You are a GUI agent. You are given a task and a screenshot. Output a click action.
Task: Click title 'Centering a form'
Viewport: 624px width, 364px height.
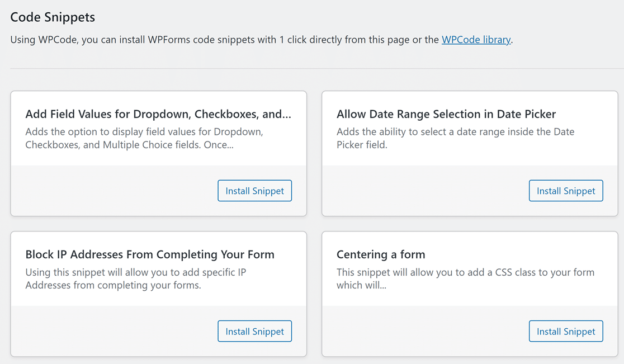[x=381, y=254]
